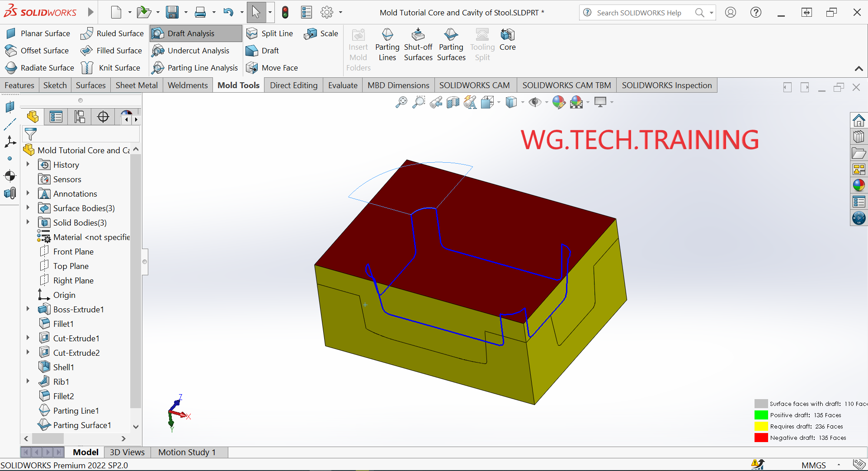Click Zoom to Fit in view toolbar
This screenshot has width=868, height=471.
click(x=401, y=103)
